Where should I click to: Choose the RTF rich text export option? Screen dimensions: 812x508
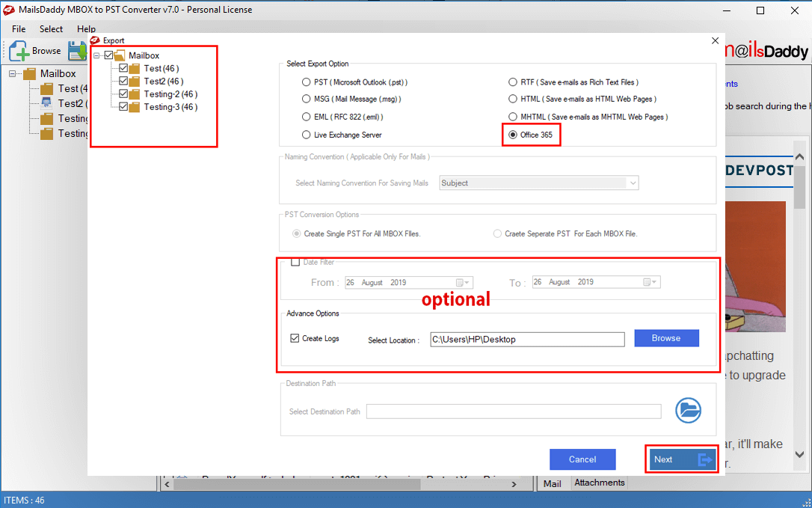pos(513,82)
